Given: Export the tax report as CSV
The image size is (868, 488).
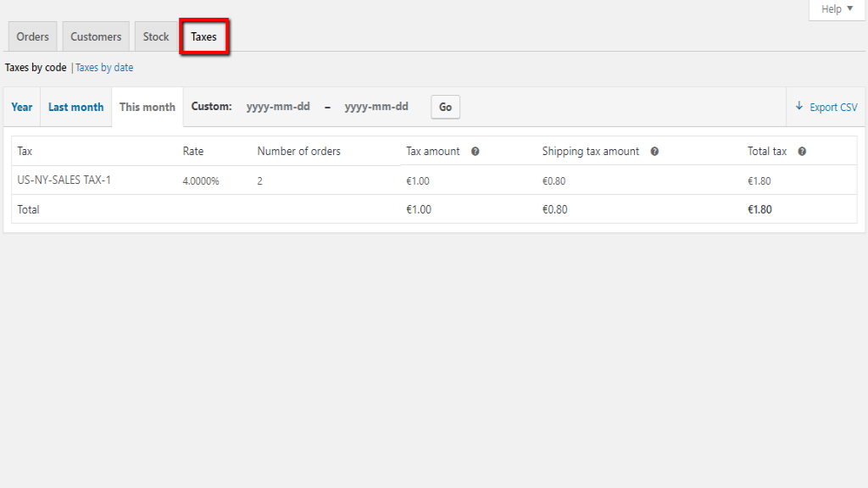Looking at the screenshot, I should click(826, 107).
